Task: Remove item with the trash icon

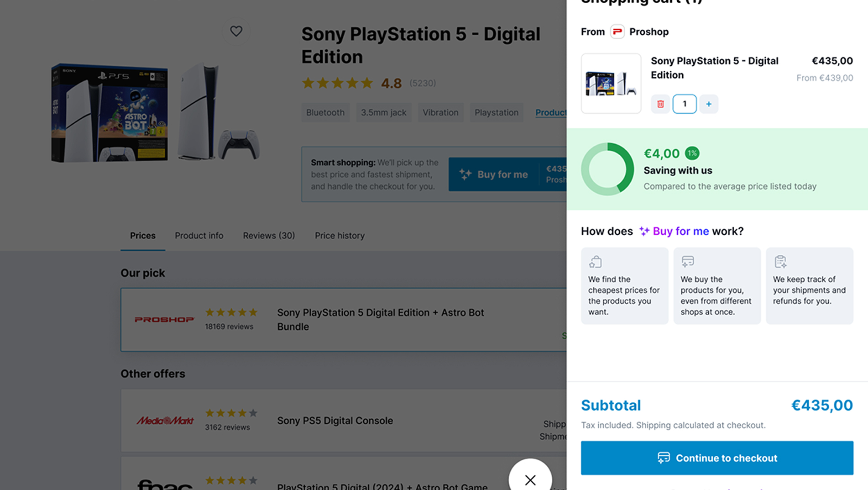Action: pos(660,104)
